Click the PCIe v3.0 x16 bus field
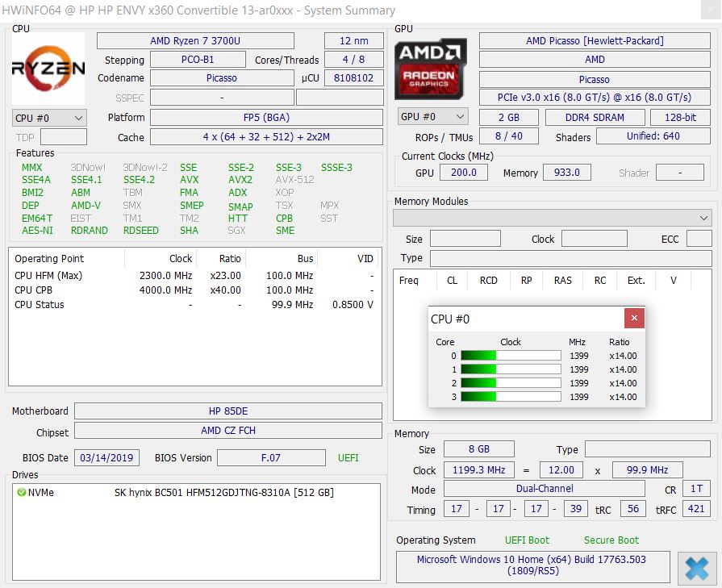Image resolution: width=722 pixels, height=588 pixels. click(595, 97)
